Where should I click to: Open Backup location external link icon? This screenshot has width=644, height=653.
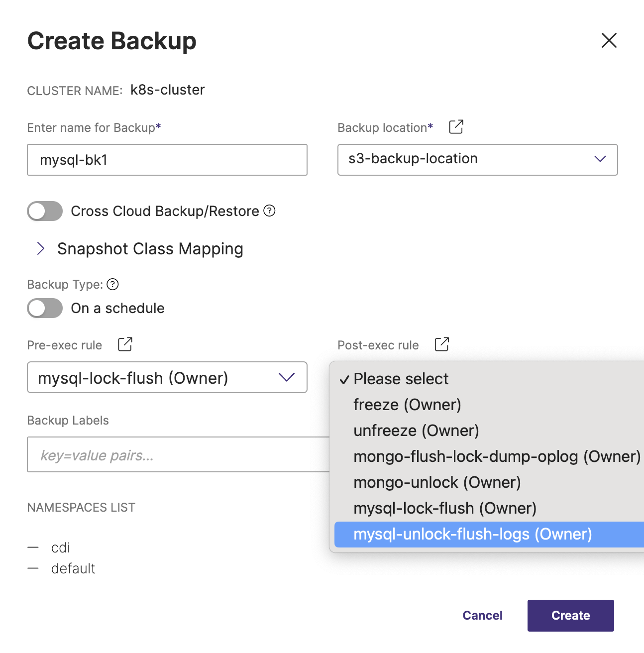click(456, 127)
